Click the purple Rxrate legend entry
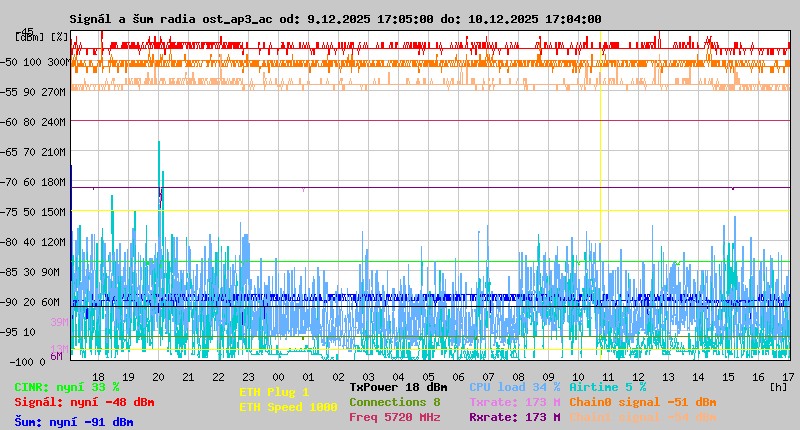This screenshot has width=800, height=430. (514, 417)
